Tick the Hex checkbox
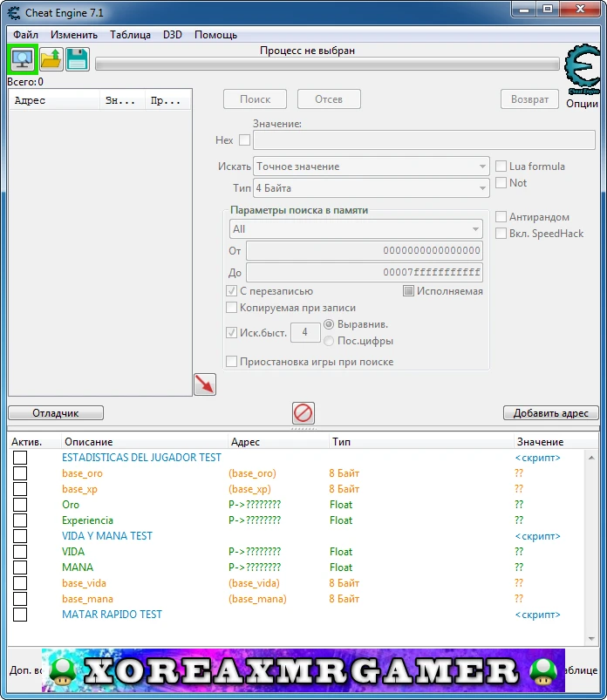This screenshot has width=607, height=700. 244,140
